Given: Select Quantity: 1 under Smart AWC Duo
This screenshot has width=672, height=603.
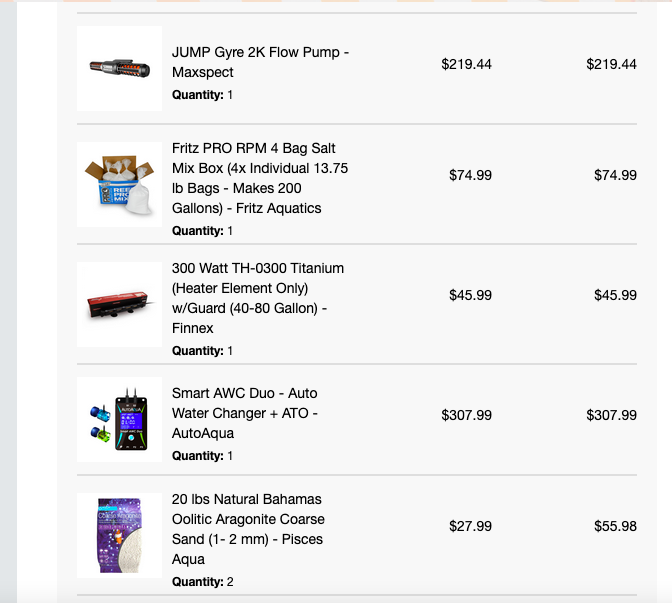Looking at the screenshot, I should tap(202, 456).
